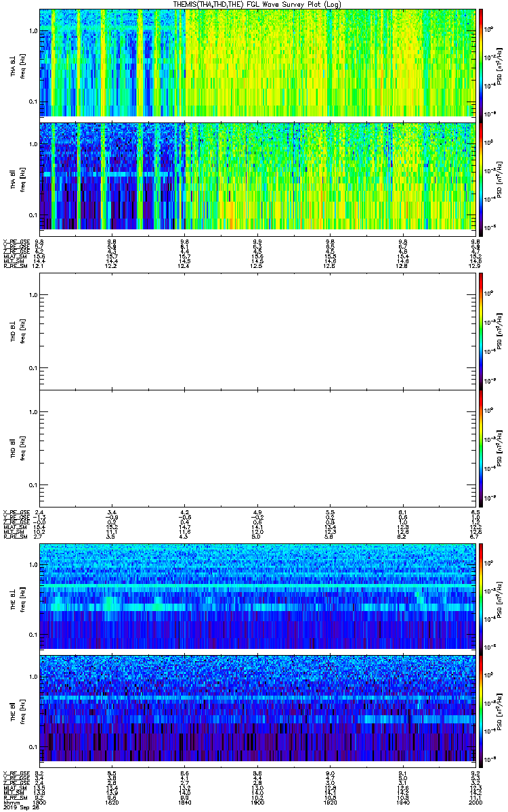Screen dimensions: 508x812
Task: Click the 0.1 frequency tick of THA B-perpendicular panel
Action: [33, 101]
